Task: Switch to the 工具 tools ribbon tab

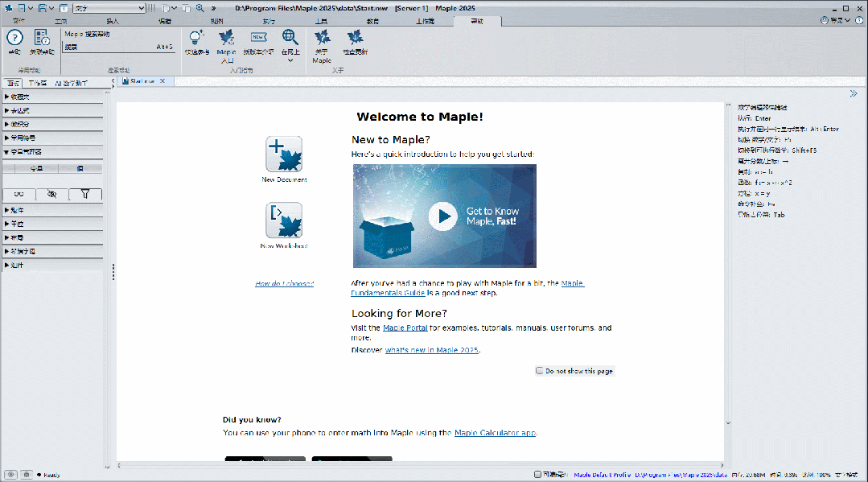Action: tap(321, 21)
